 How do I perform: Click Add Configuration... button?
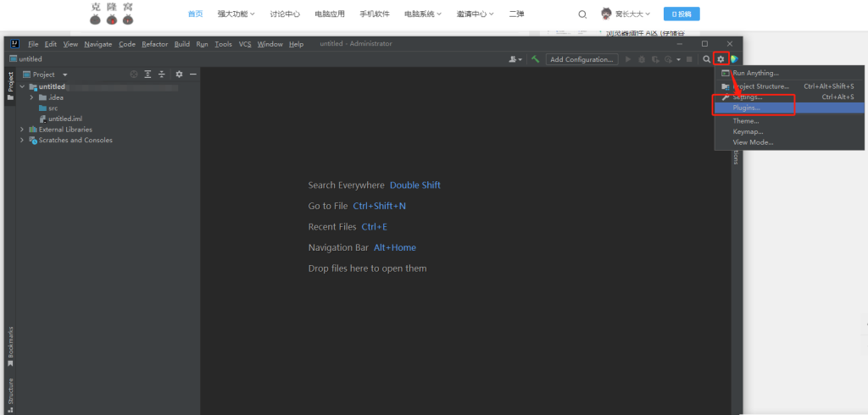click(581, 59)
